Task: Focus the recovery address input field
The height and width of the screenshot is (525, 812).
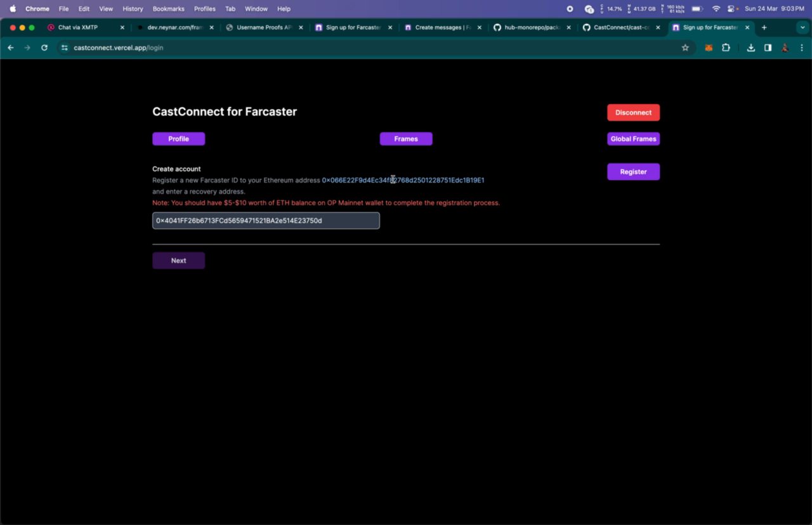Action: [266, 221]
